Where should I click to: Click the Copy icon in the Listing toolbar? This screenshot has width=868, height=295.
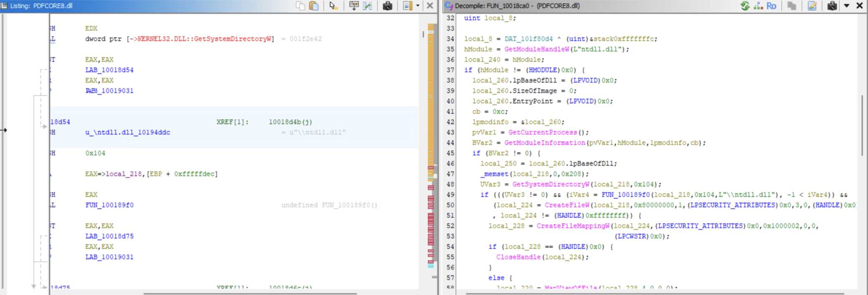[x=300, y=6]
